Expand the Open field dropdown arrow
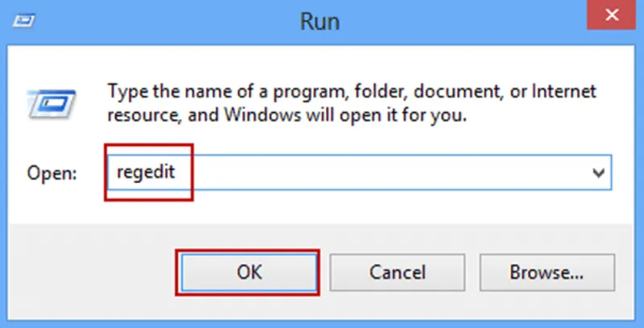Image resolution: width=644 pixels, height=328 pixels. coord(598,172)
